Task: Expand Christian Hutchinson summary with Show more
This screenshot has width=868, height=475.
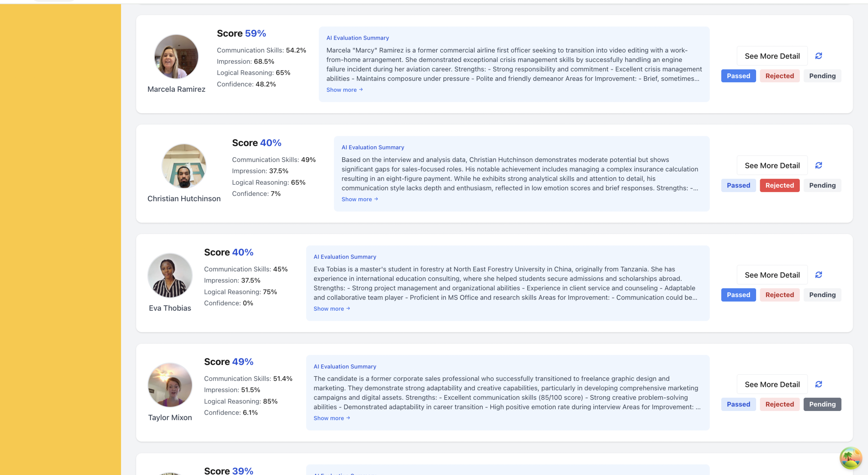Action: pos(359,199)
